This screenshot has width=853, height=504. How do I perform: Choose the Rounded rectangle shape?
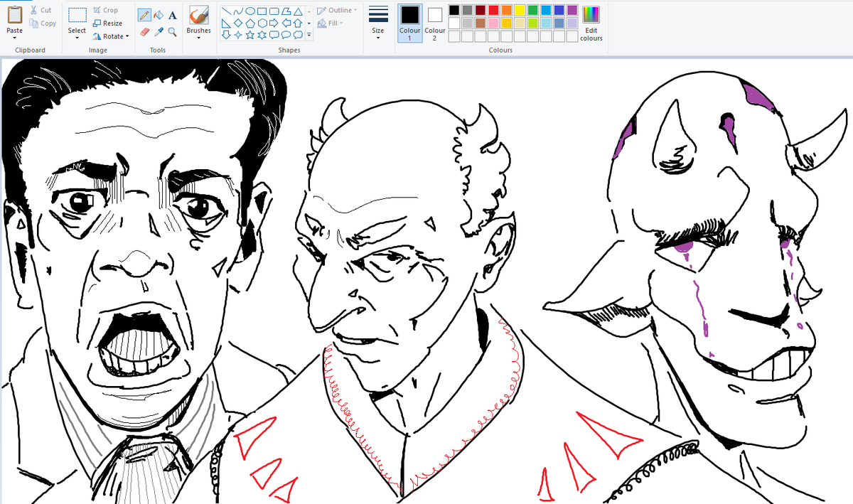[274, 11]
